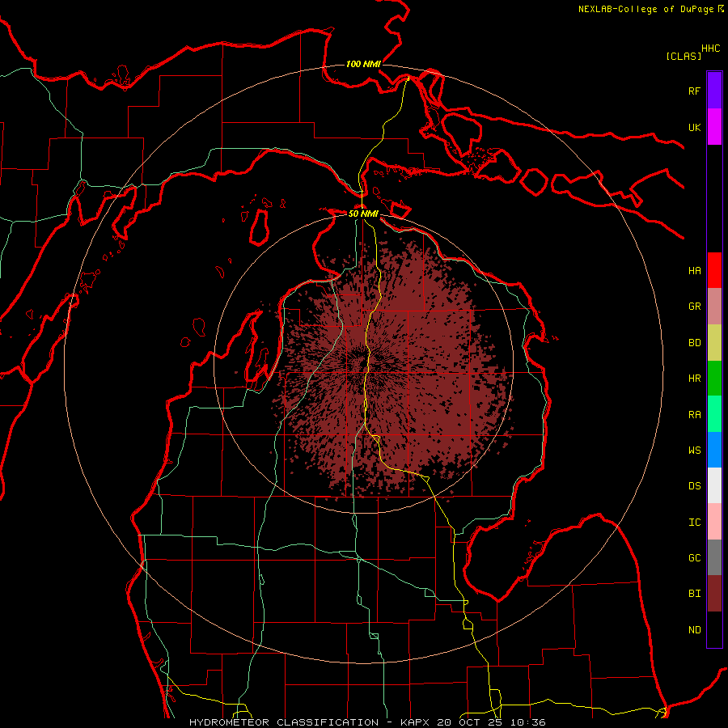The height and width of the screenshot is (728, 728).
Task: Select the WS blue color swatch
Action: [x=714, y=450]
